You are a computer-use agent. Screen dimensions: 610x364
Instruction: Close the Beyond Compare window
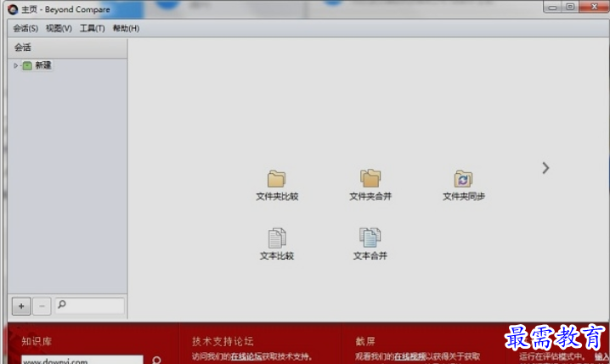[x=594, y=7]
